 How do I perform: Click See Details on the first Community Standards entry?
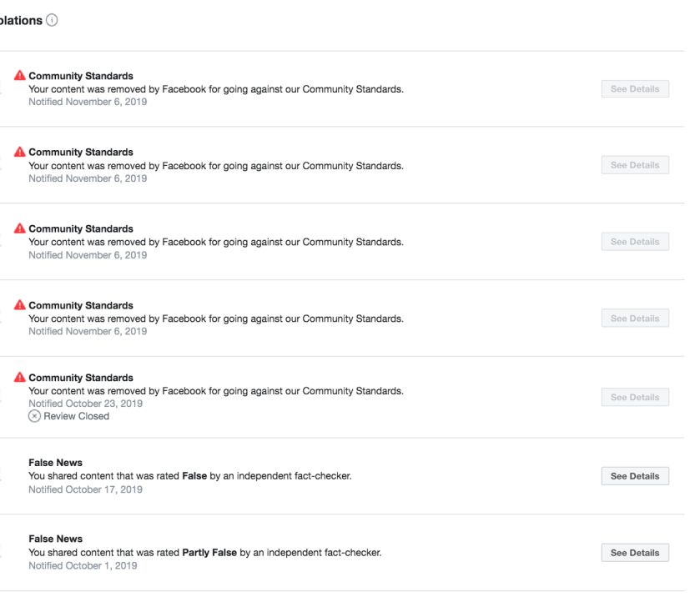coord(634,88)
